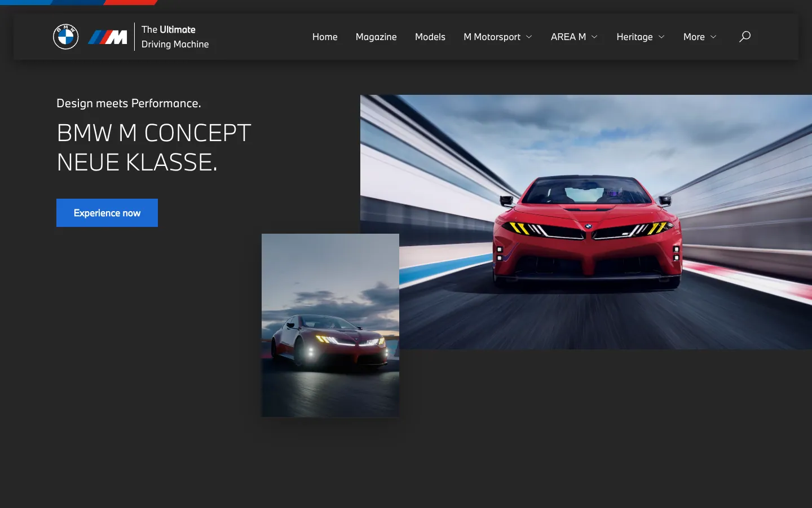This screenshot has width=812, height=508.
Task: Open the M Motorsport menu
Action: pos(492,37)
